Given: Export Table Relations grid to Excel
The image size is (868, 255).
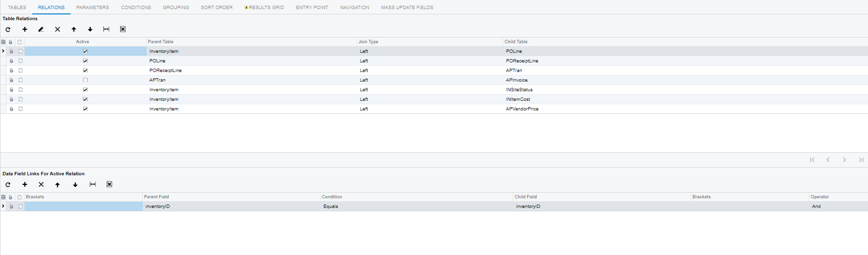Looking at the screenshot, I should [x=123, y=29].
